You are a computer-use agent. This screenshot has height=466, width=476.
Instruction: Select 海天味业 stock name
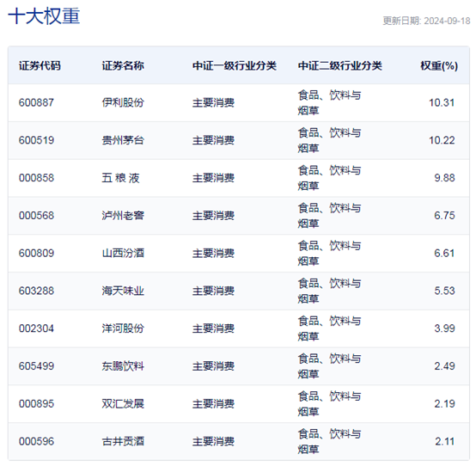click(123, 291)
